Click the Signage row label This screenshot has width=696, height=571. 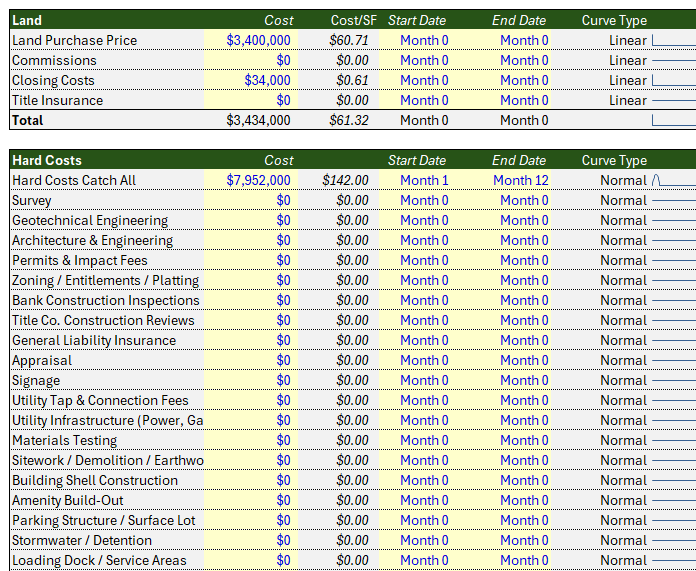[x=36, y=380]
